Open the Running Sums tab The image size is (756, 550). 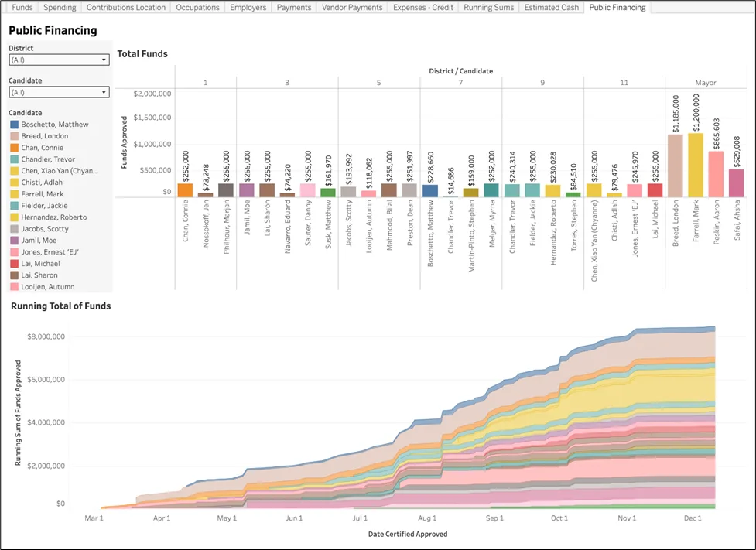(x=488, y=7)
